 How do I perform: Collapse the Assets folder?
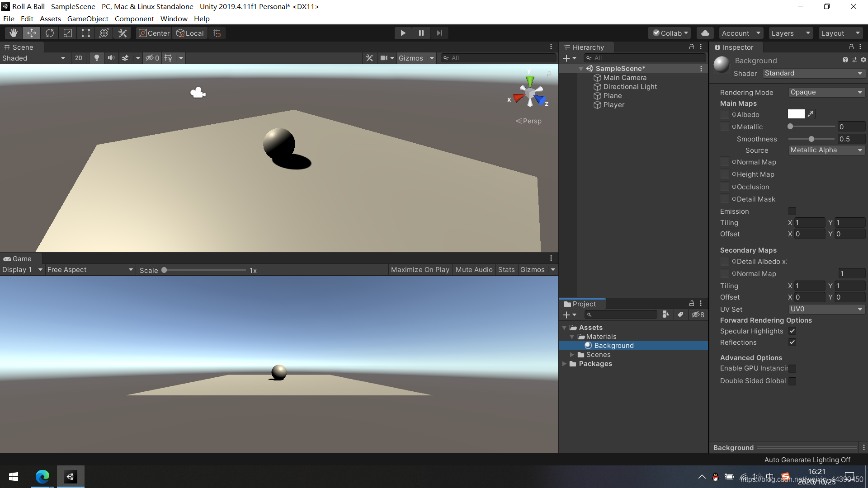point(564,328)
